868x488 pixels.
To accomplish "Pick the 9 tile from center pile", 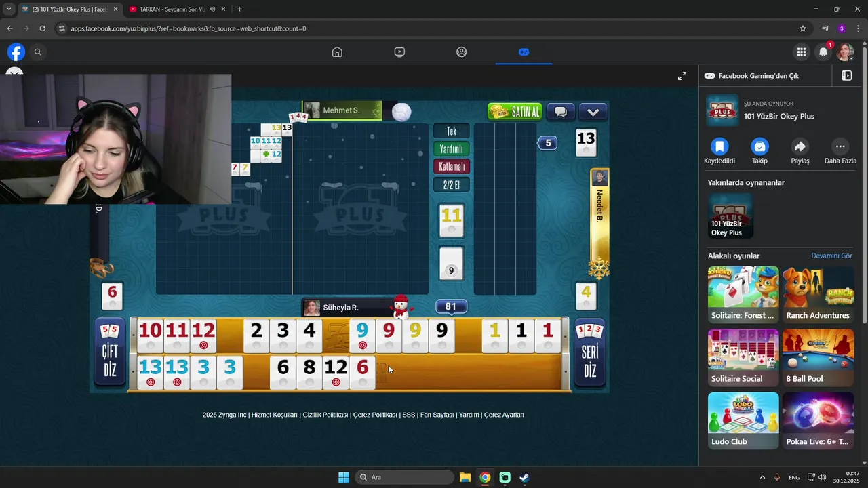I will point(452,264).
